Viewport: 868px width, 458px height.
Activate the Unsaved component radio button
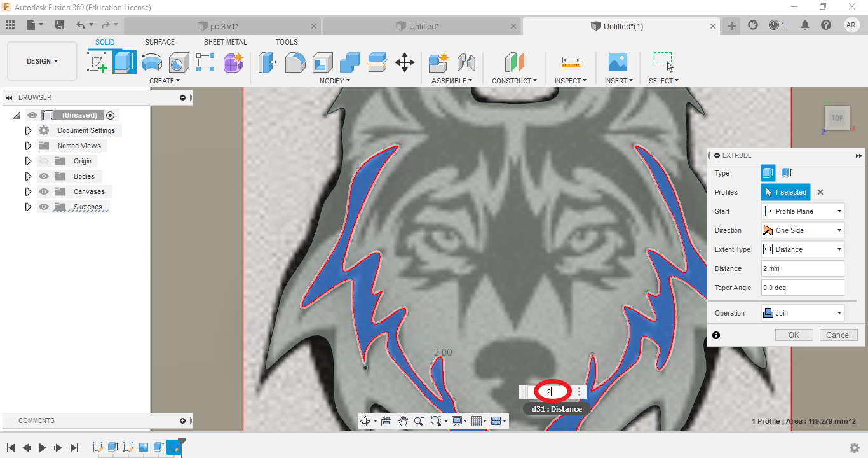pyautogui.click(x=110, y=115)
